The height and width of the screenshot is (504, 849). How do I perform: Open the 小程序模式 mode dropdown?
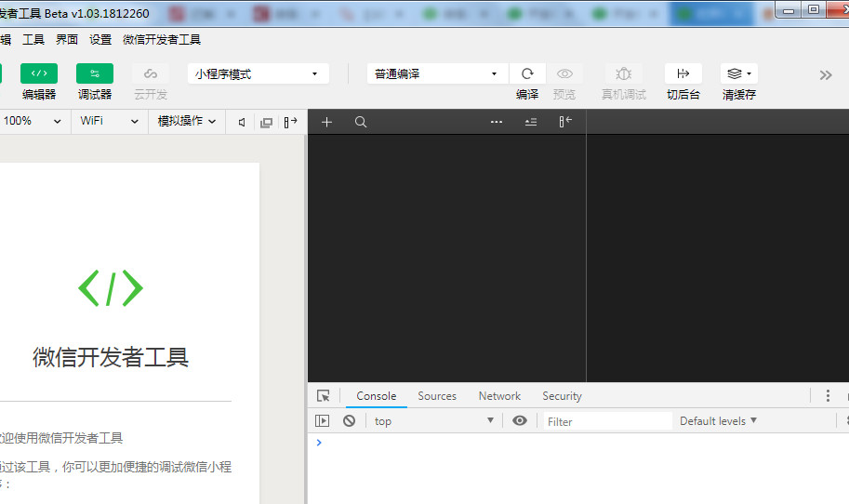pyautogui.click(x=259, y=73)
